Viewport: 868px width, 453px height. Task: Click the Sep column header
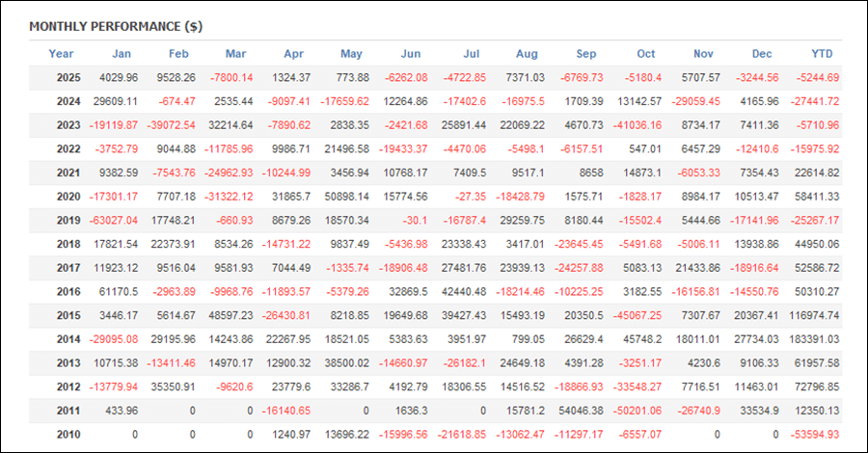tap(585, 54)
